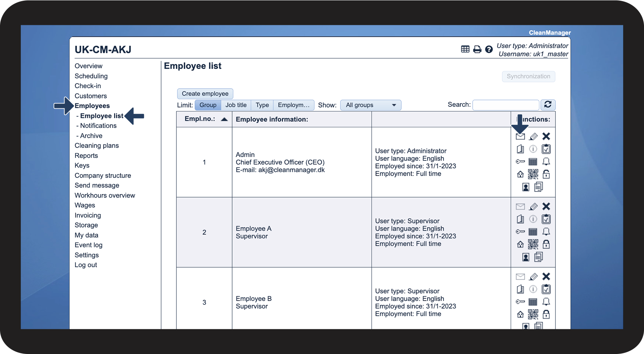Open clipboard checklist icon for Admin
This screenshot has height=354, width=644.
tap(546, 149)
